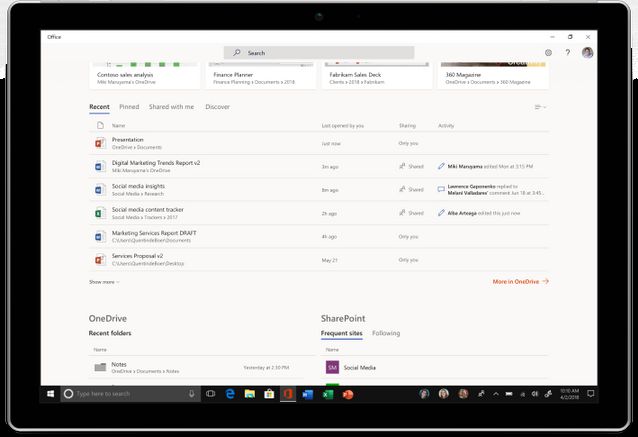Open the 360 Magazine card
This screenshot has width=638, height=437.
(493, 75)
